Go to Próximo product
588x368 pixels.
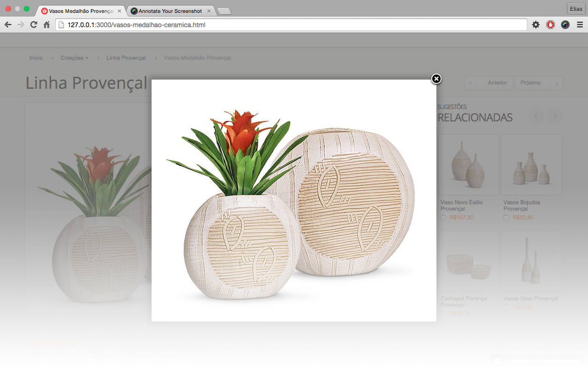(x=538, y=83)
